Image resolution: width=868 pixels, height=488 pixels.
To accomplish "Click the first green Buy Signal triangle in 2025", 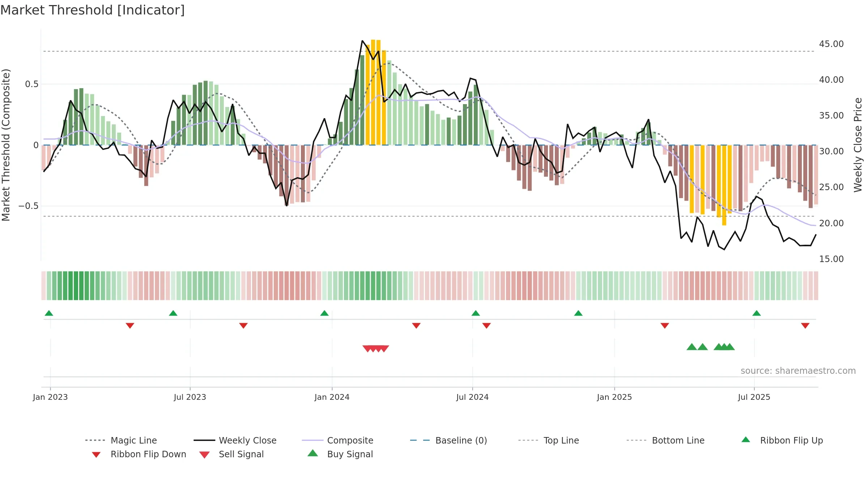I will (x=692, y=347).
